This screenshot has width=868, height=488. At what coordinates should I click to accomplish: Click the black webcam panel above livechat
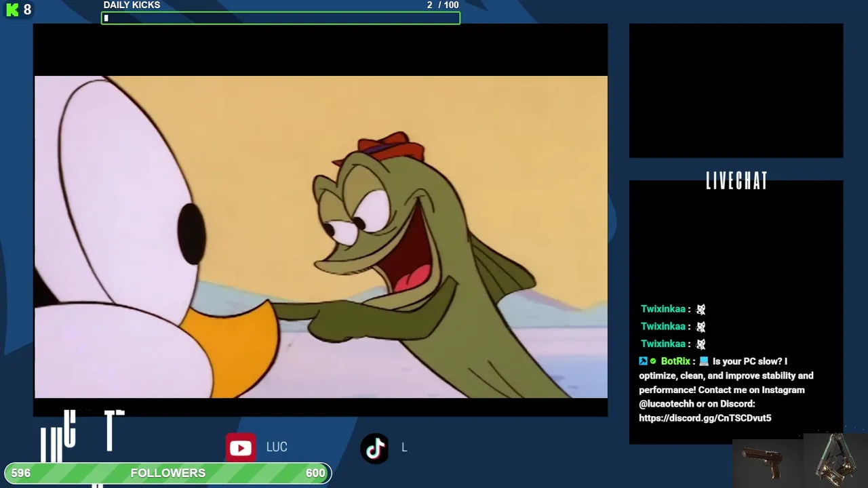coord(736,91)
